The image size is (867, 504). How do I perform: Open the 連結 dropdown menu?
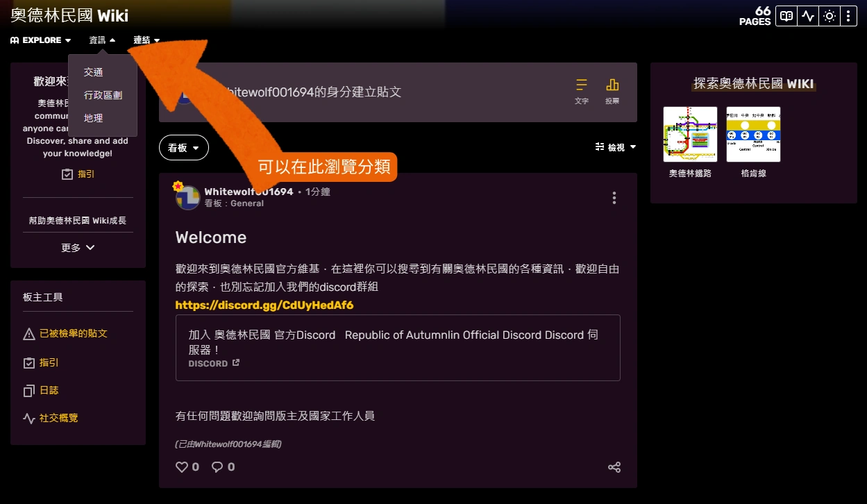145,40
